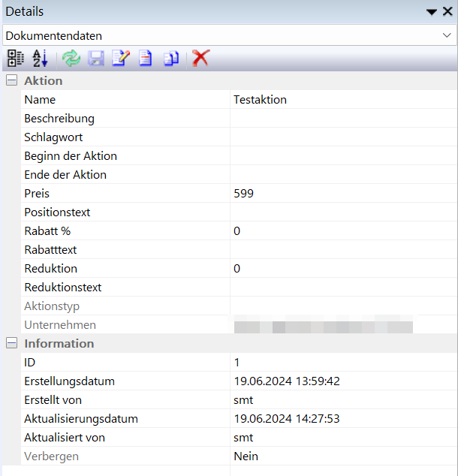This screenshot has width=458, height=476.
Task: Select the Positionstext label
Action: pyautogui.click(x=57, y=212)
